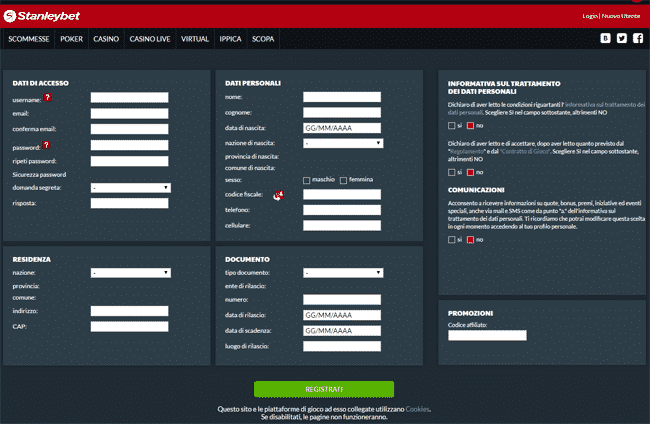Click the Login link in header
The width and height of the screenshot is (650, 424).
[589, 16]
